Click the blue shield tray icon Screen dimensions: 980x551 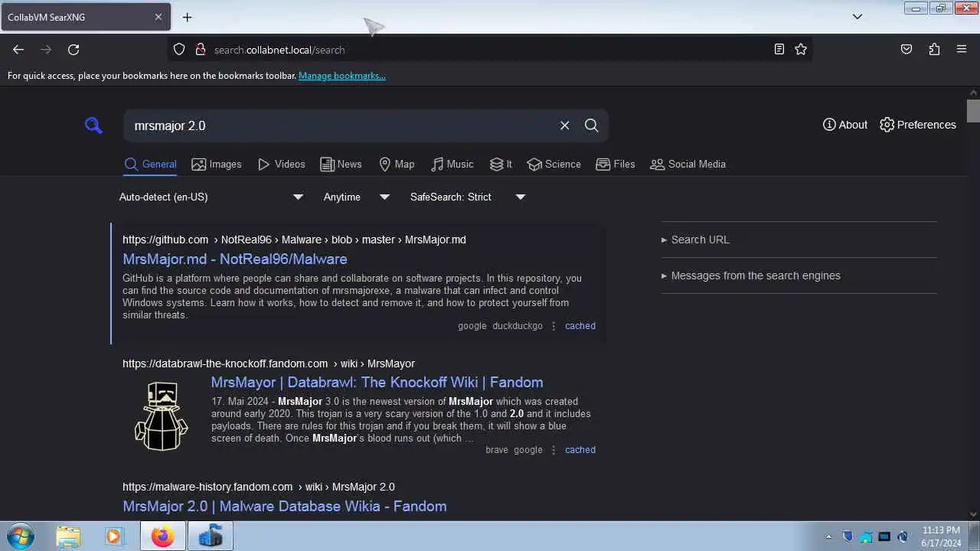[x=848, y=536]
